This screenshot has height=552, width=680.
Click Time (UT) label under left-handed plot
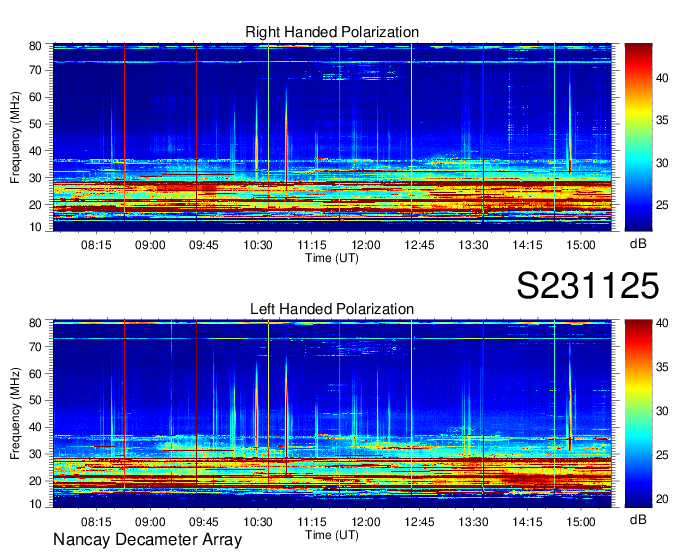[332, 535]
